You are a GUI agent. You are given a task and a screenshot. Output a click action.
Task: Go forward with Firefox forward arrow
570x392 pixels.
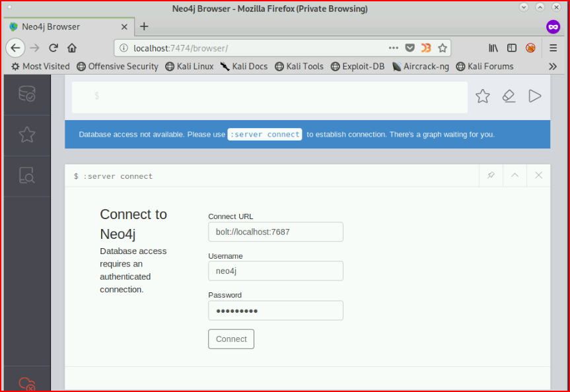coord(35,48)
